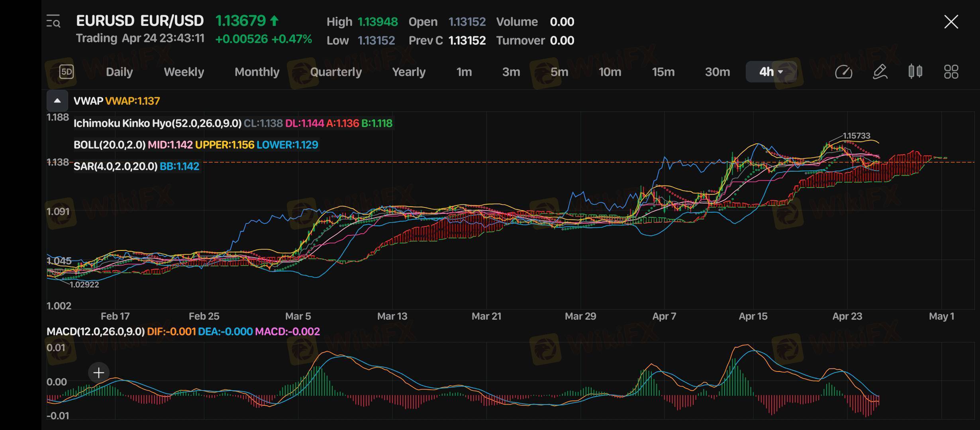Screen dimensions: 980x430
Task: Open the 4h timeframe dropdown
Action: pyautogui.click(x=771, y=72)
